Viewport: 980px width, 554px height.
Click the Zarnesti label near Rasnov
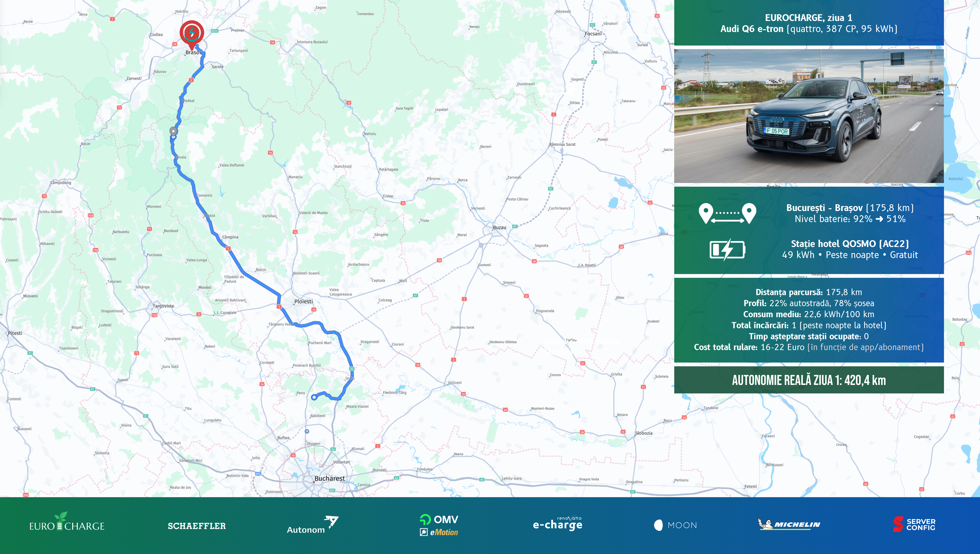(134, 79)
